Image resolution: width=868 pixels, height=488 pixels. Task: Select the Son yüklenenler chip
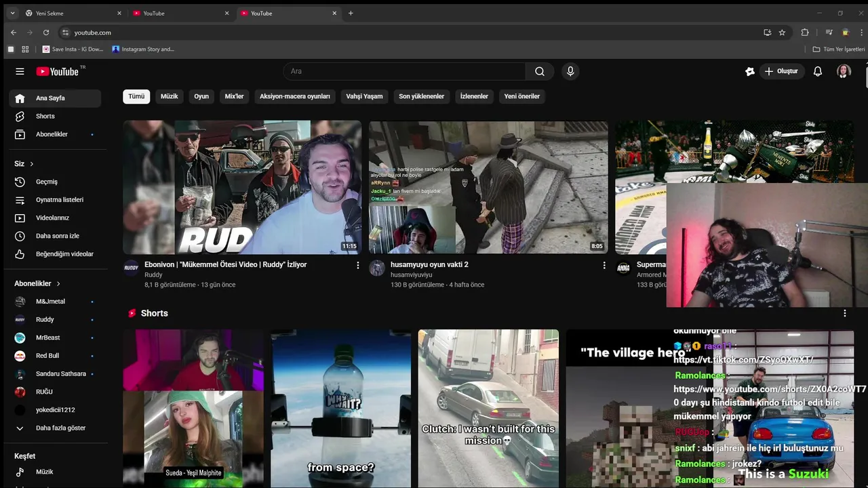click(422, 96)
